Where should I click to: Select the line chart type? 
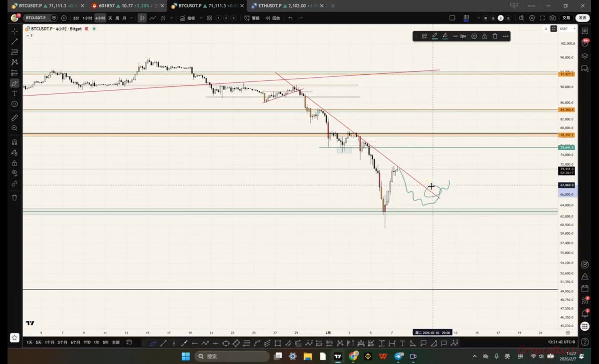tap(153, 18)
